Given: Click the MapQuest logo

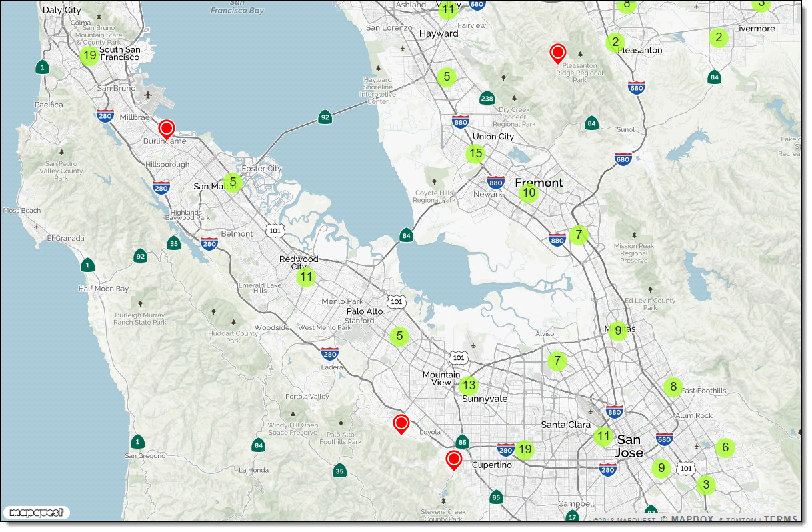Looking at the screenshot, I should (37, 513).
